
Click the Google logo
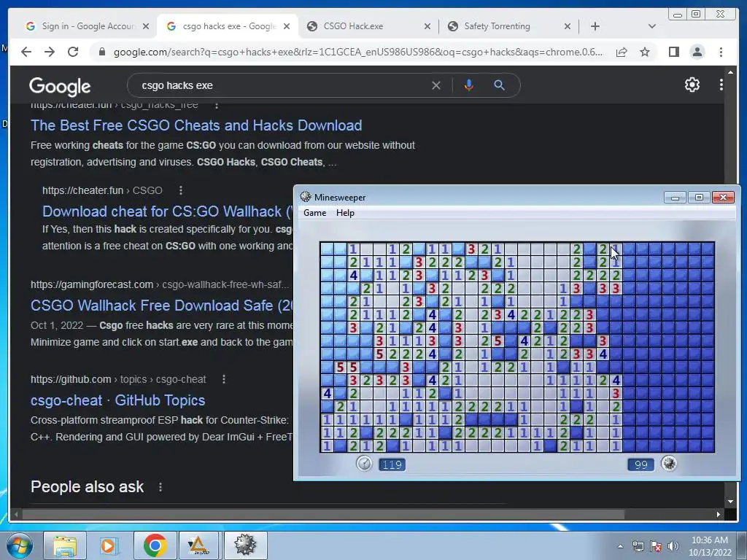(x=60, y=86)
